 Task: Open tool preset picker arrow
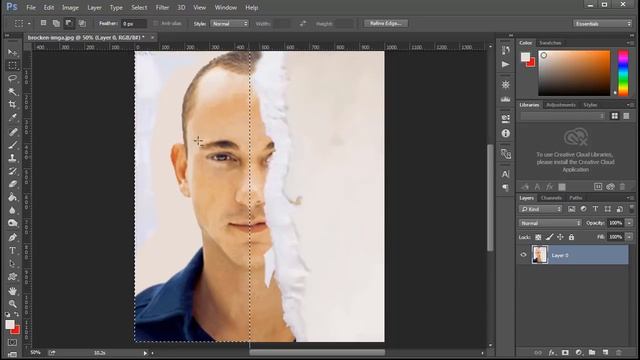click(29, 24)
